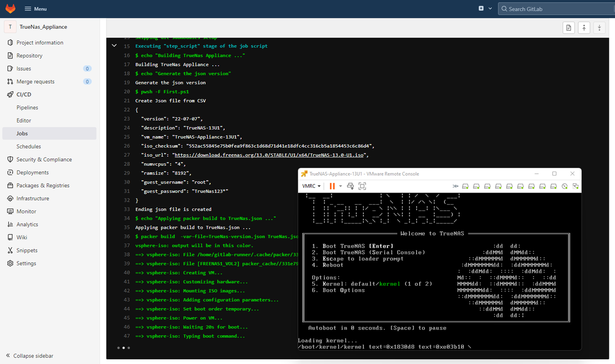Click the Monitor icon in sidebar
Screen dimensions: 615x364
coord(10,211)
